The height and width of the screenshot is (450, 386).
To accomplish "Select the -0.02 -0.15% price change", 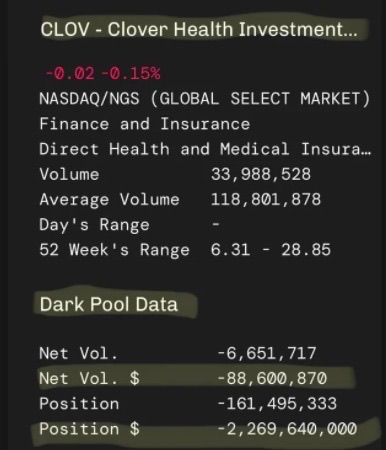I will tap(103, 73).
